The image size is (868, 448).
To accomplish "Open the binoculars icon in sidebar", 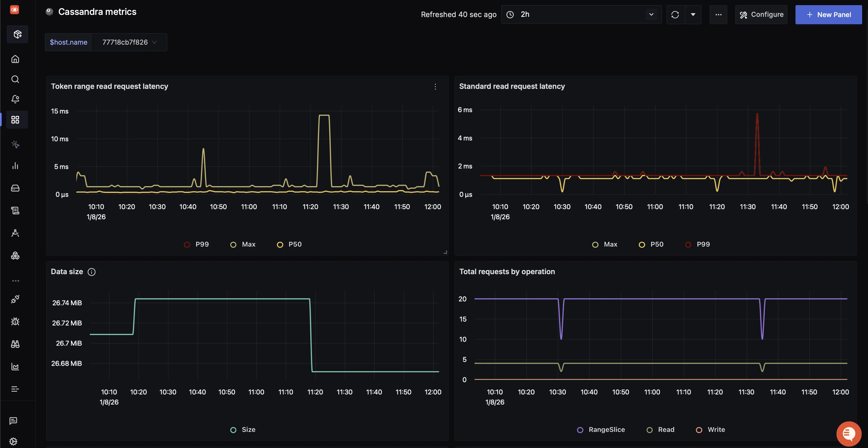I will pyautogui.click(x=15, y=344).
